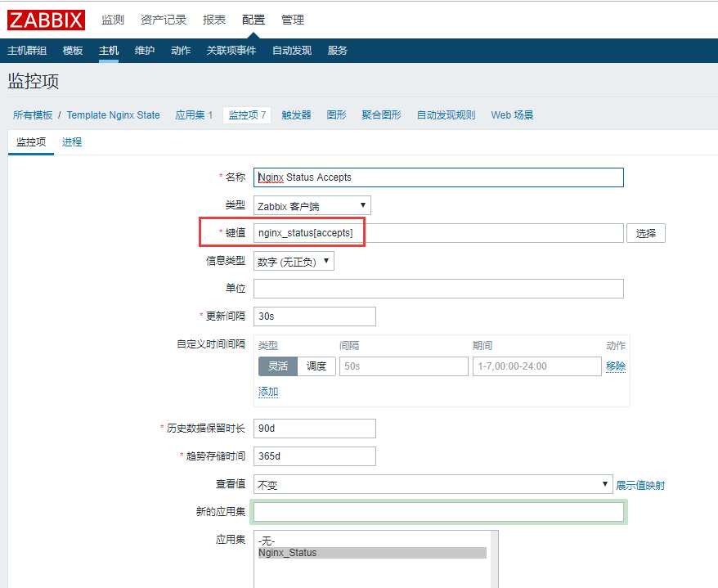The width and height of the screenshot is (718, 588).
Task: Go to 维护 submenu
Action: [x=145, y=51]
